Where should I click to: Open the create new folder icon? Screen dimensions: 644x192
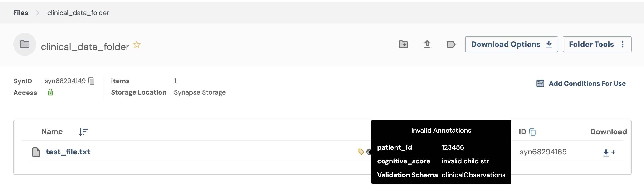click(x=403, y=44)
